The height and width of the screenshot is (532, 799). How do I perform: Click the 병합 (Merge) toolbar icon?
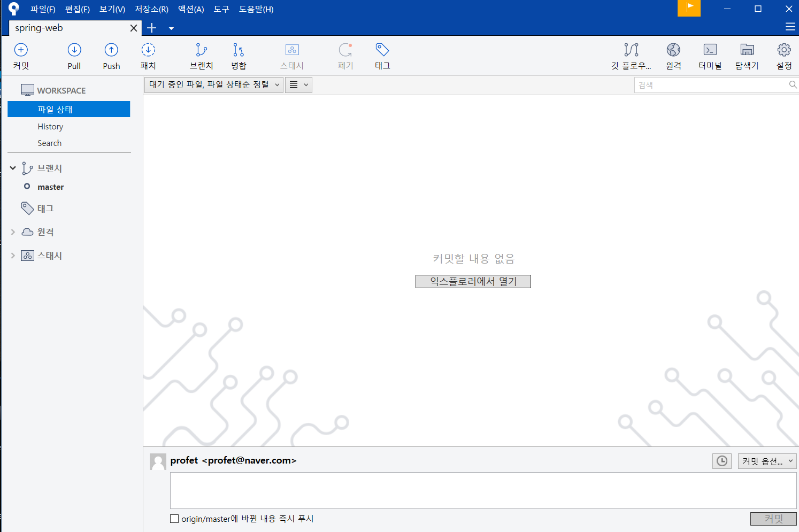tap(239, 50)
